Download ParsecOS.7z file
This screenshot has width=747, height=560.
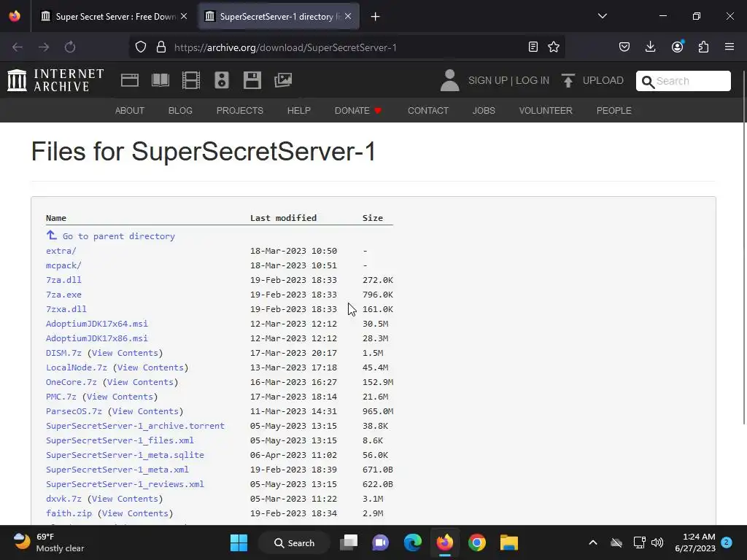pos(74,411)
